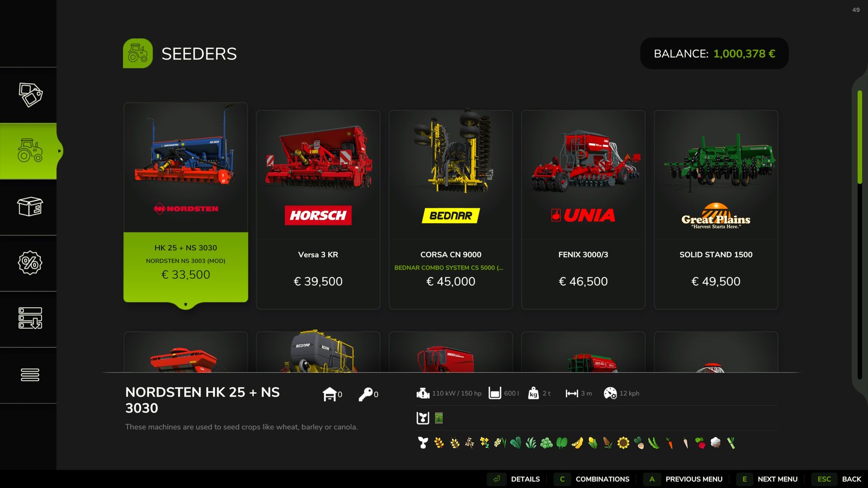Open the percent sales sidebar icon

click(30, 263)
